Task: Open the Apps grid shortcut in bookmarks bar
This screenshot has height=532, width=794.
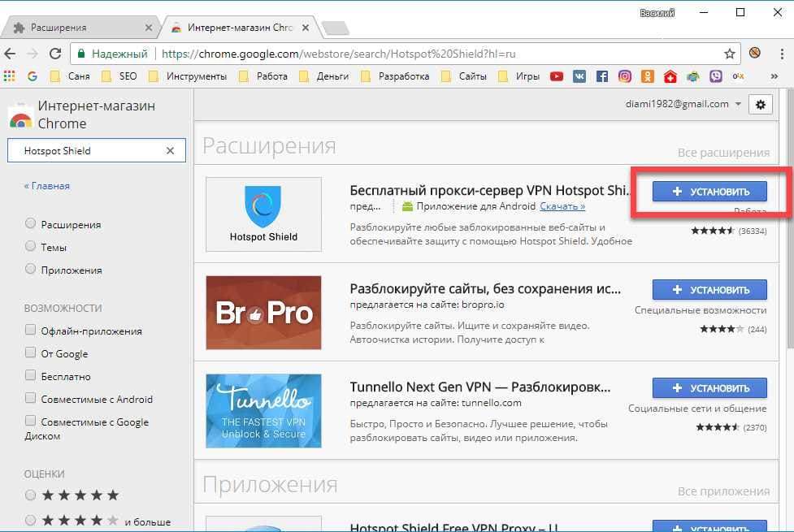Action: pyautogui.click(x=9, y=76)
